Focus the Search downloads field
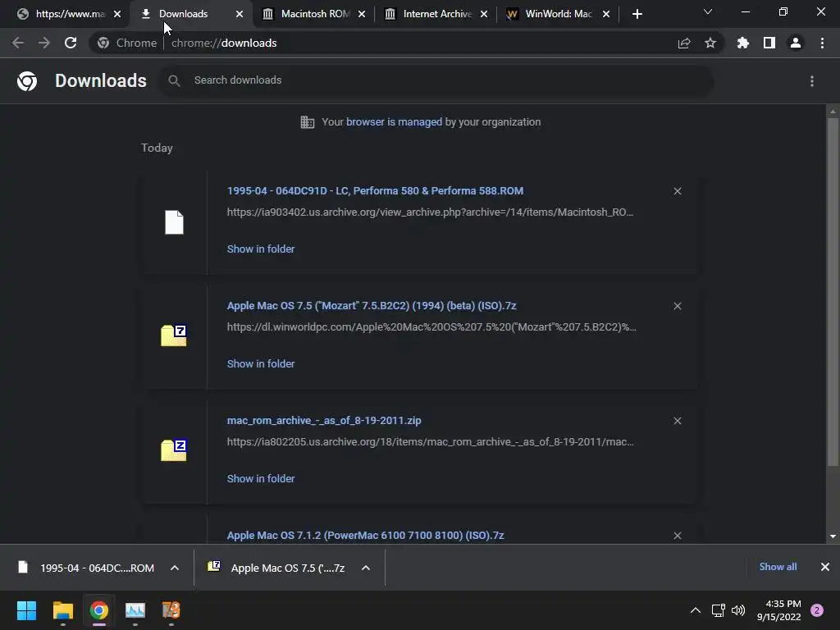This screenshot has width=840, height=630. pyautogui.click(x=436, y=81)
